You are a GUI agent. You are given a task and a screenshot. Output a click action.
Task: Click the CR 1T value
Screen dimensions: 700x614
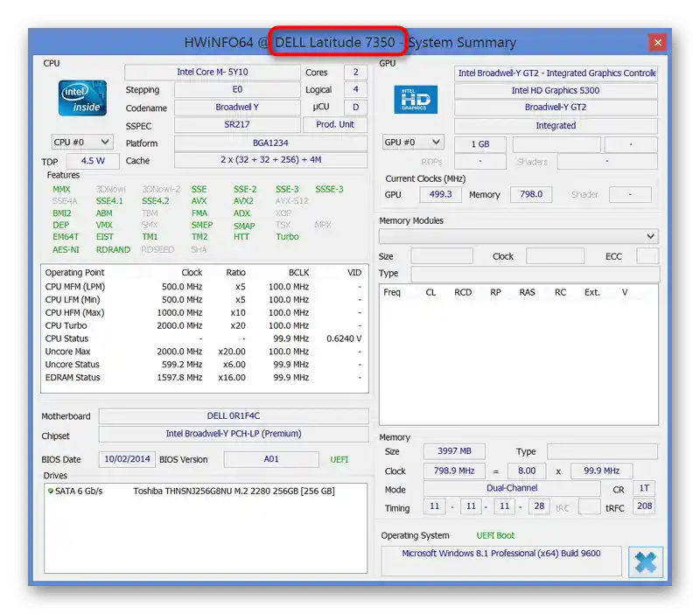tap(644, 488)
